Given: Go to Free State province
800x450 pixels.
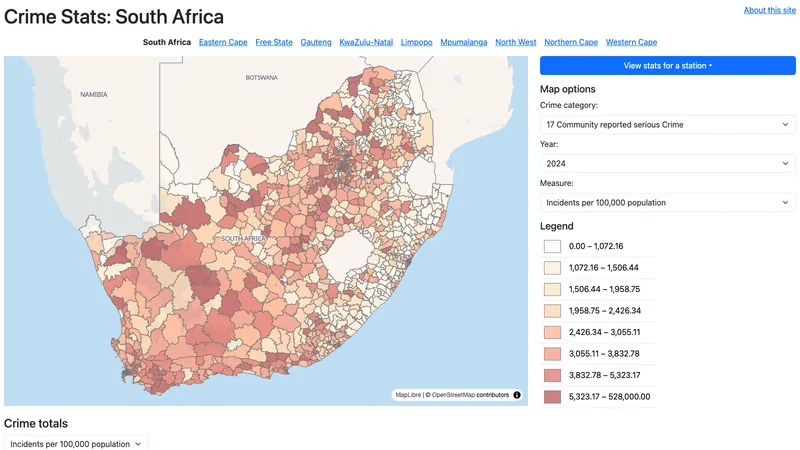Looking at the screenshot, I should tap(274, 42).
